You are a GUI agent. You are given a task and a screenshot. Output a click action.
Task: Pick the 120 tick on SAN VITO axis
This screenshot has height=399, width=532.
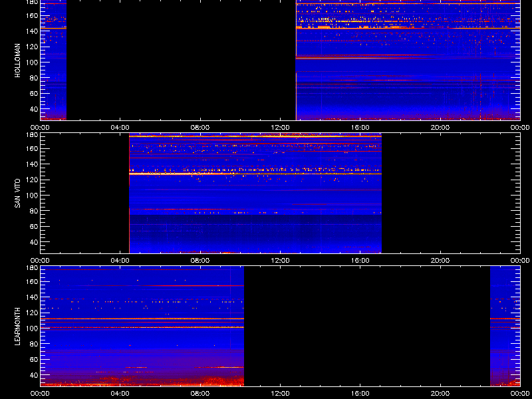32,180
